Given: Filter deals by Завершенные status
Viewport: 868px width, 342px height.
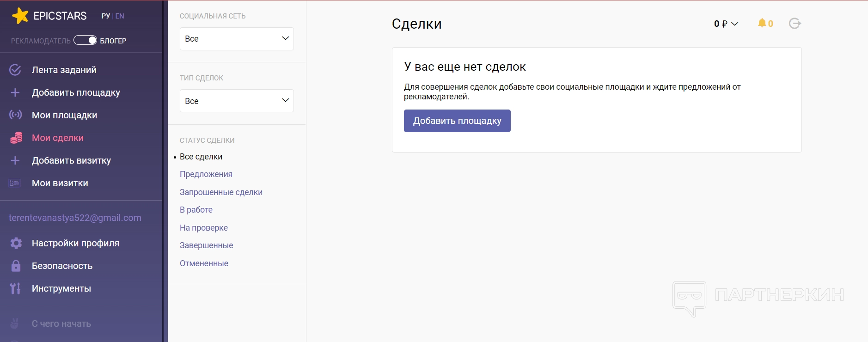Looking at the screenshot, I should (206, 245).
